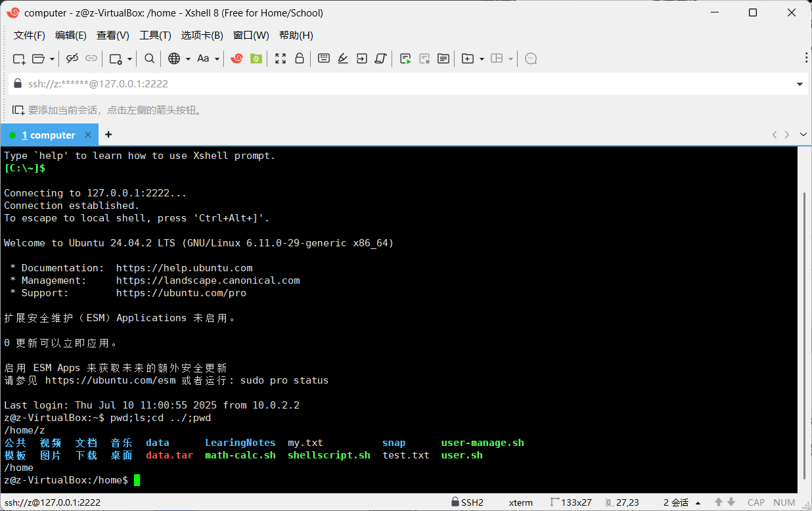This screenshot has width=812, height=511.
Task: Click the start script play icon
Action: pyautogui.click(x=405, y=58)
